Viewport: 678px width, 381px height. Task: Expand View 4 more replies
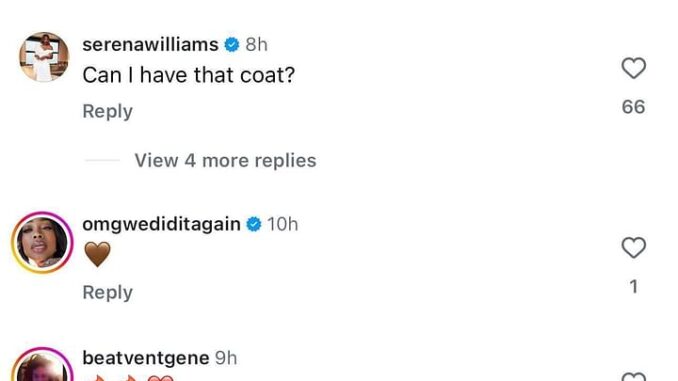click(225, 160)
